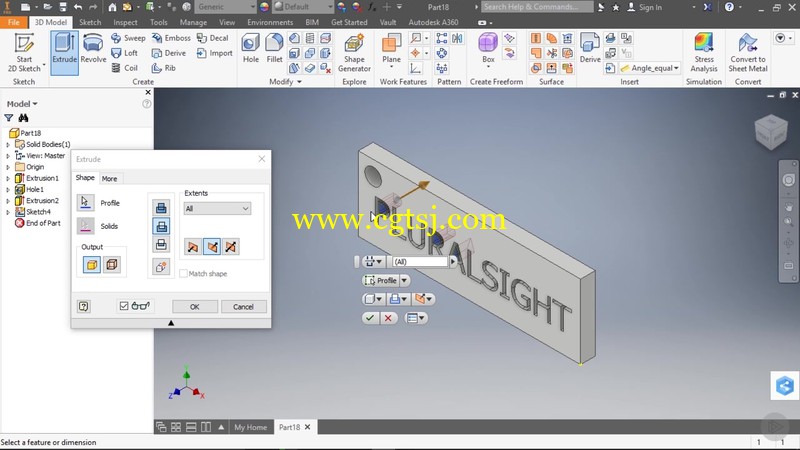Enable Match shape checkbox
Viewport: 800px width, 450px height.
[184, 273]
